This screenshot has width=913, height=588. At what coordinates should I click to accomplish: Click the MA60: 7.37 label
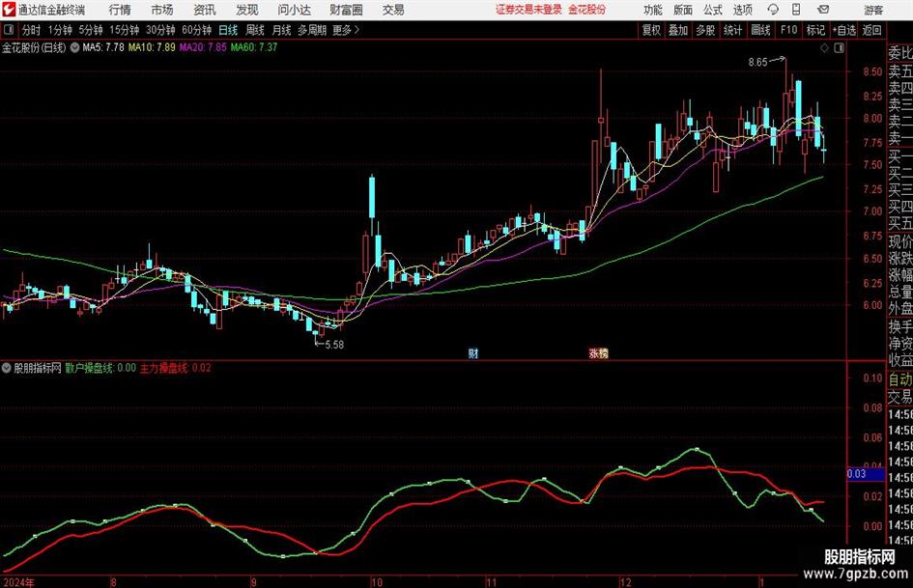coord(254,47)
